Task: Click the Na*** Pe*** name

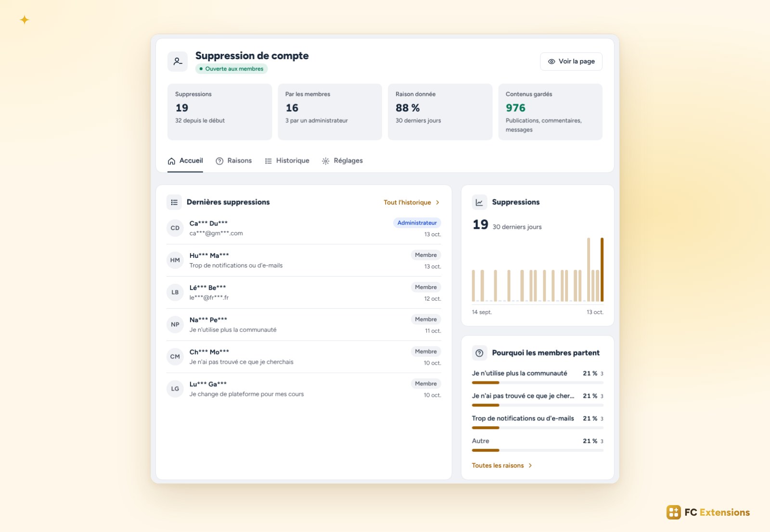Action: [208, 320]
